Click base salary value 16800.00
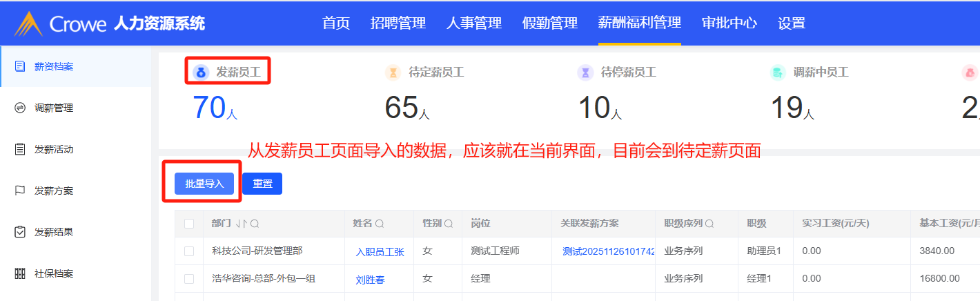 tap(939, 279)
